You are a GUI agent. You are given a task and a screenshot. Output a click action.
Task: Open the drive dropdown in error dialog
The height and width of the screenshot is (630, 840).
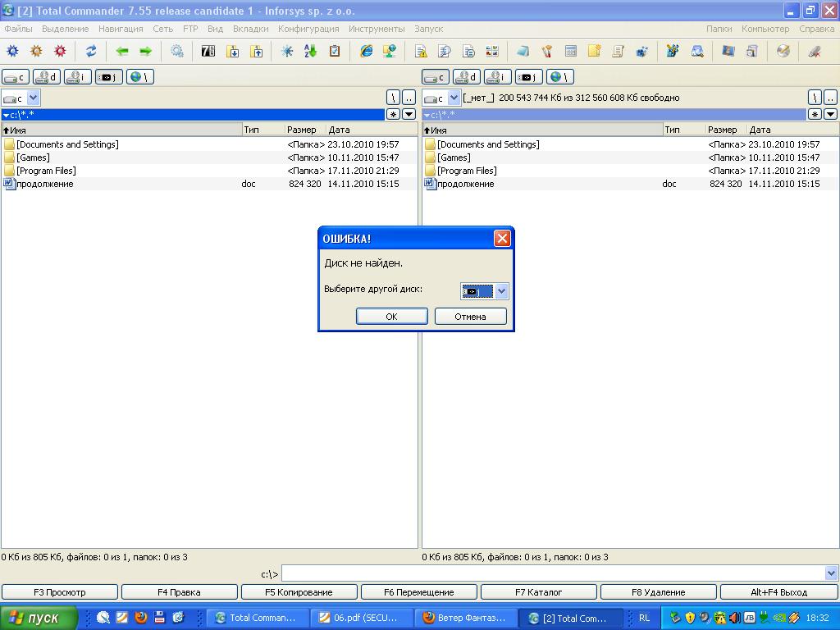pyautogui.click(x=501, y=291)
